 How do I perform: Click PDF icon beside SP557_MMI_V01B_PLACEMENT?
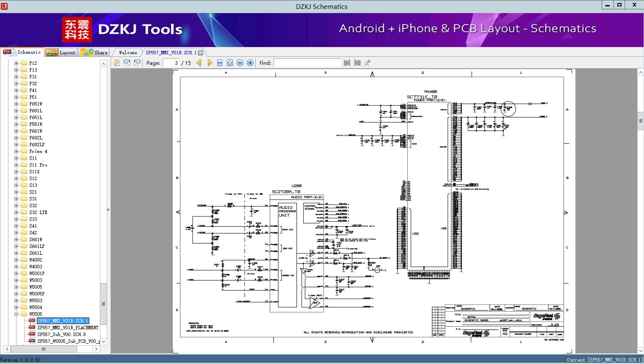[32, 328]
